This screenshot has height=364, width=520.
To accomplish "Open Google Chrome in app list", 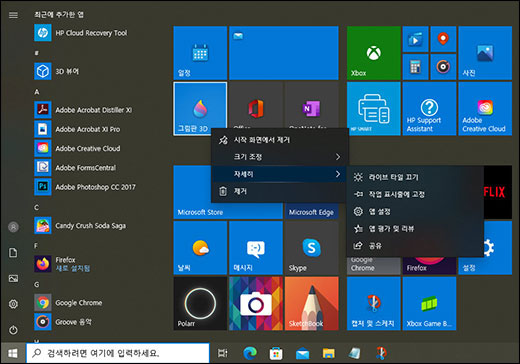I will [97, 303].
